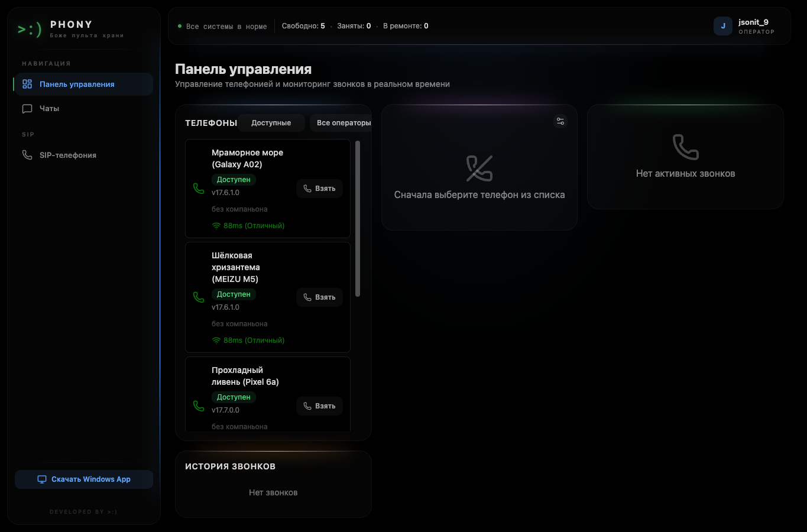Click the phone list vertical scrollbar
Image resolution: width=807 pixels, height=532 pixels.
(358, 219)
